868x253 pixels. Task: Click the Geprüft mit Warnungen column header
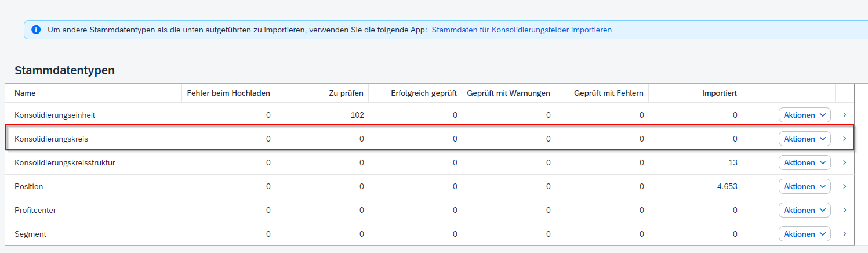(x=508, y=93)
